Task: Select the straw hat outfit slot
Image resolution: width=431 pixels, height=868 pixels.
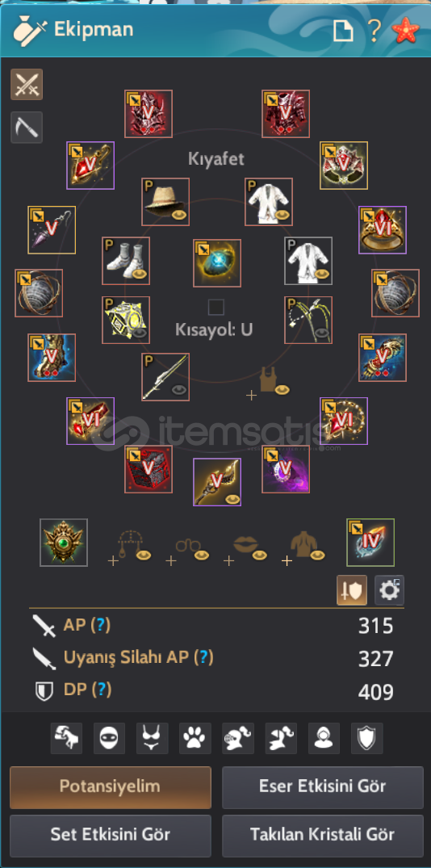Action: click(165, 202)
